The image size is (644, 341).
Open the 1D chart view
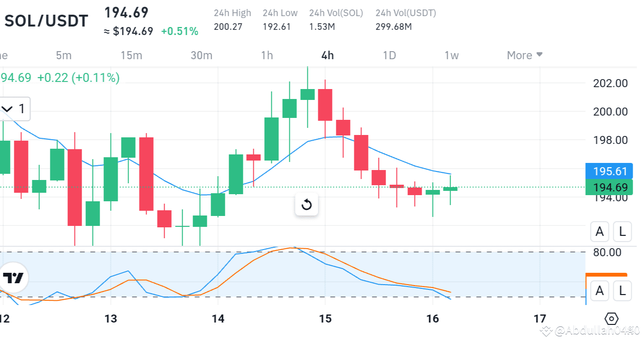pyautogui.click(x=389, y=55)
